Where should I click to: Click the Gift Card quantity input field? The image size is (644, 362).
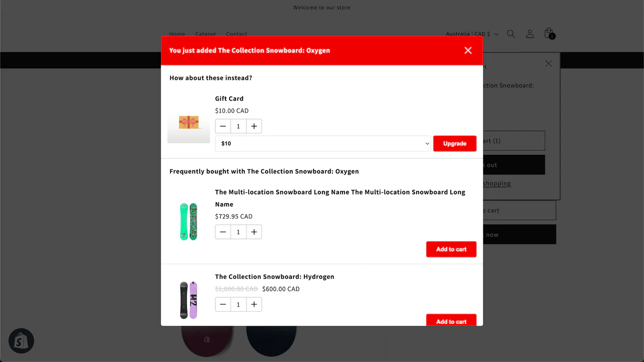(238, 126)
